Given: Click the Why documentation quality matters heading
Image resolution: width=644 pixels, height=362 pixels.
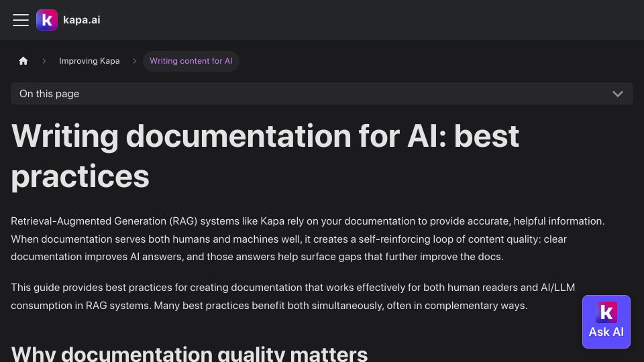Looking at the screenshot, I should pyautogui.click(x=189, y=354).
